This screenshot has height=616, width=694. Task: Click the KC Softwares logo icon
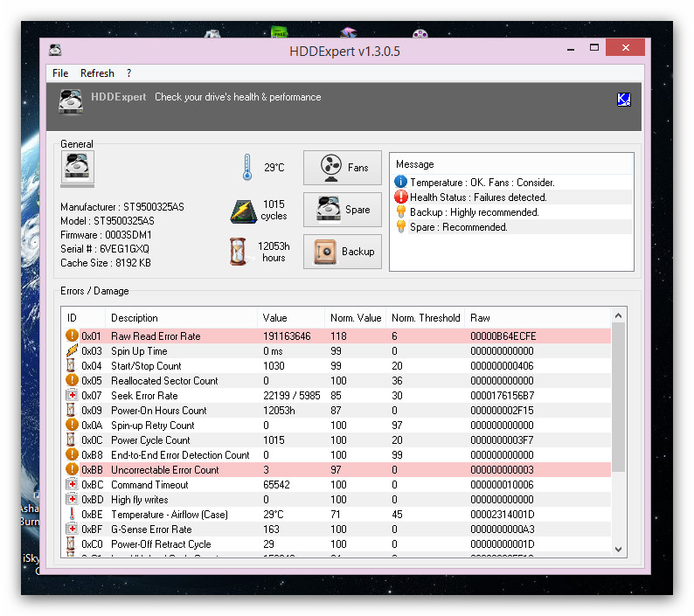[x=623, y=99]
